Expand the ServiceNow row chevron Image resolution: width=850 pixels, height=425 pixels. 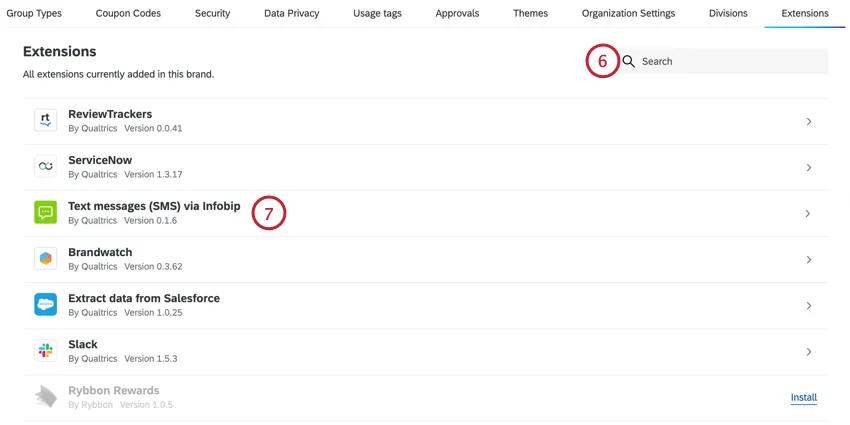point(808,168)
